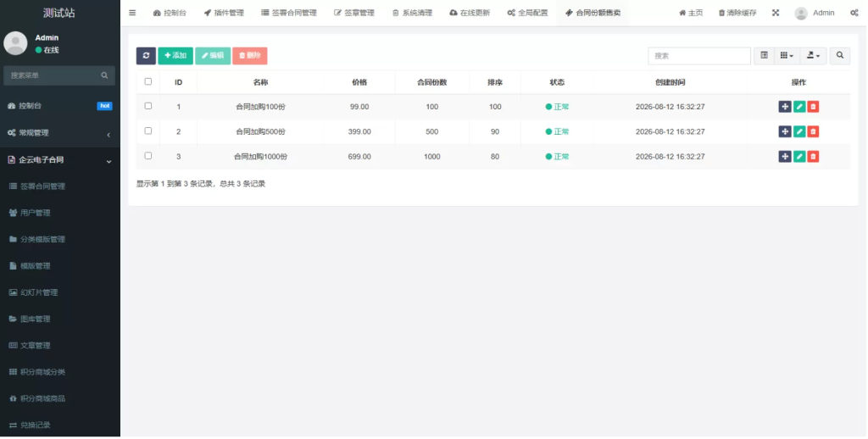Click the red 删除 button in toolbar
This screenshot has height=439, width=868.
(x=250, y=55)
